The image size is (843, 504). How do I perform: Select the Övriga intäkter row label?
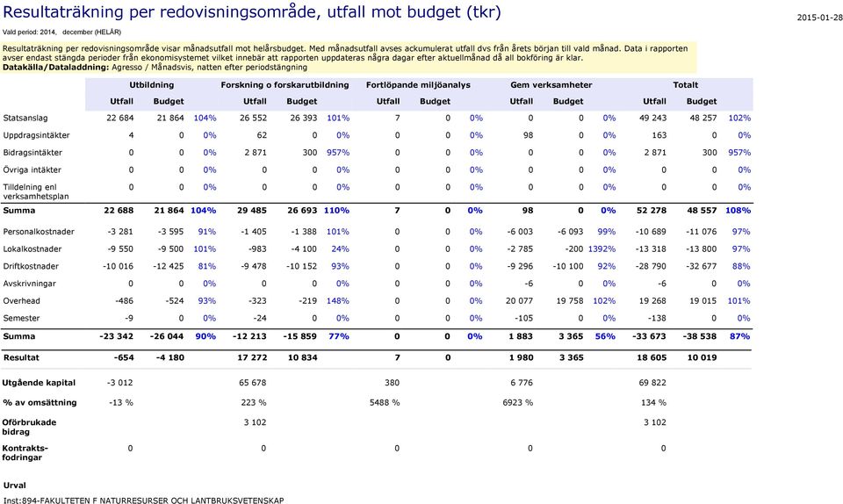32,169
